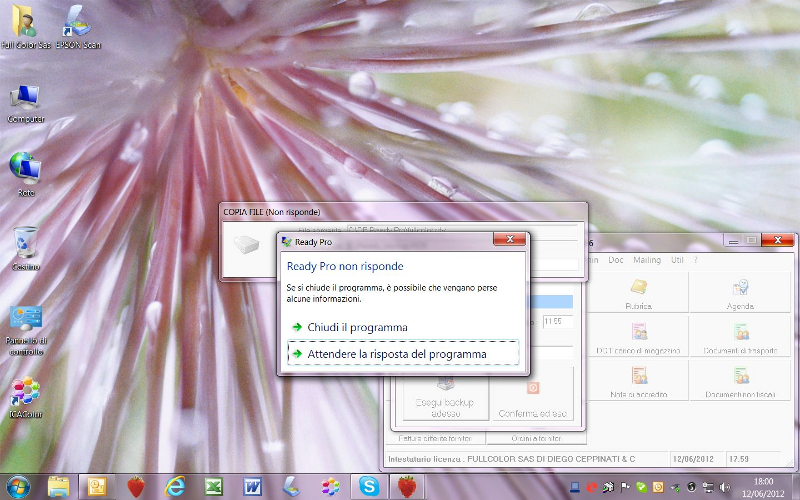
Task: Select the Rete network desktop icon
Action: click(26, 173)
